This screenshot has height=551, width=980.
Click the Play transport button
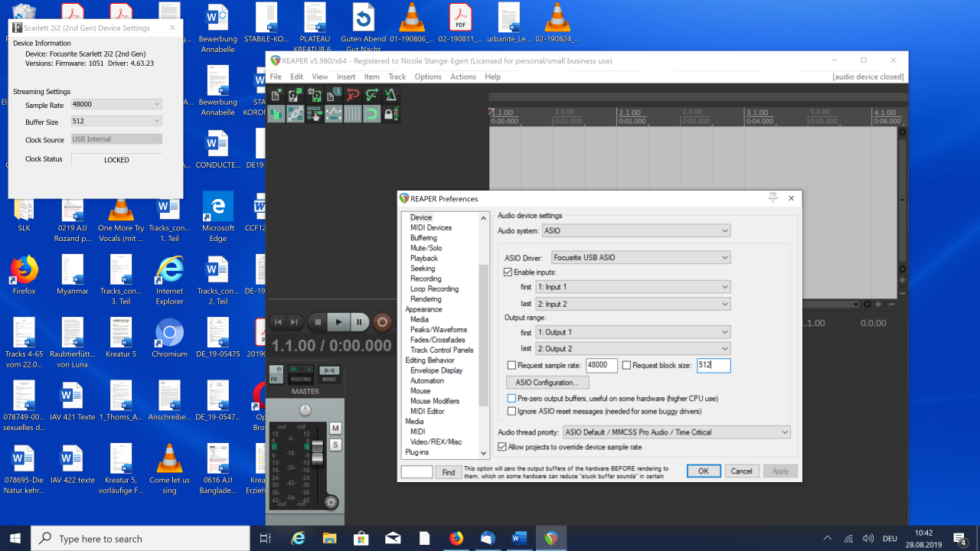click(338, 322)
